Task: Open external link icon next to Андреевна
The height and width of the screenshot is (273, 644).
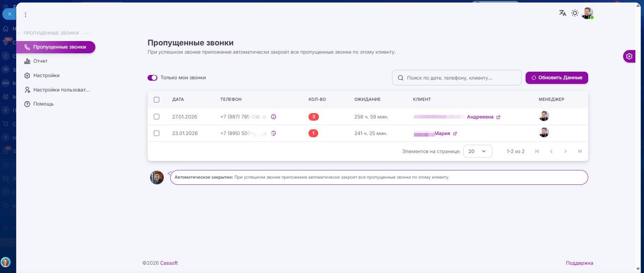Action: (498, 117)
